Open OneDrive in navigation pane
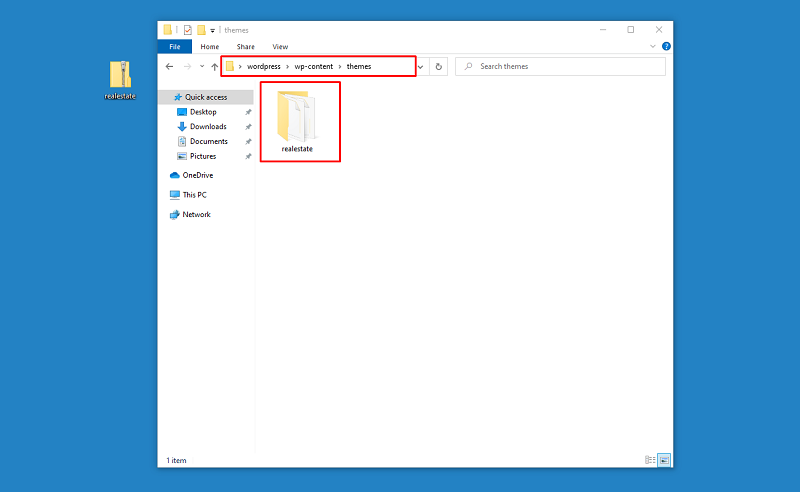Screen dimensions: 800x492 point(198,175)
